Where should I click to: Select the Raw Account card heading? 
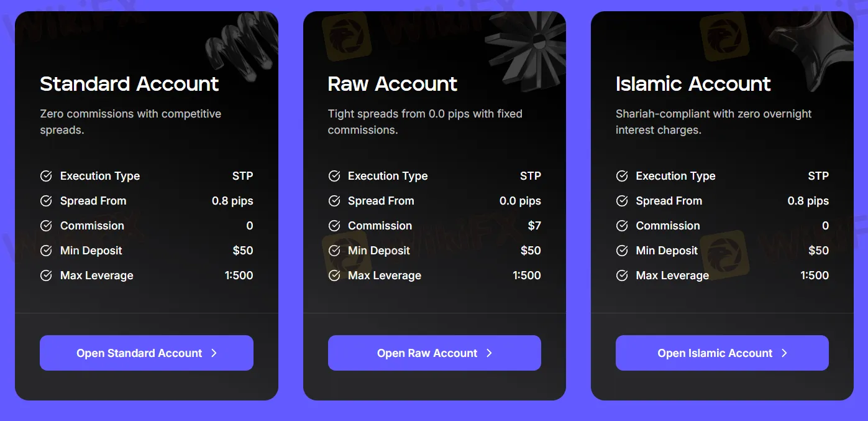tap(392, 84)
